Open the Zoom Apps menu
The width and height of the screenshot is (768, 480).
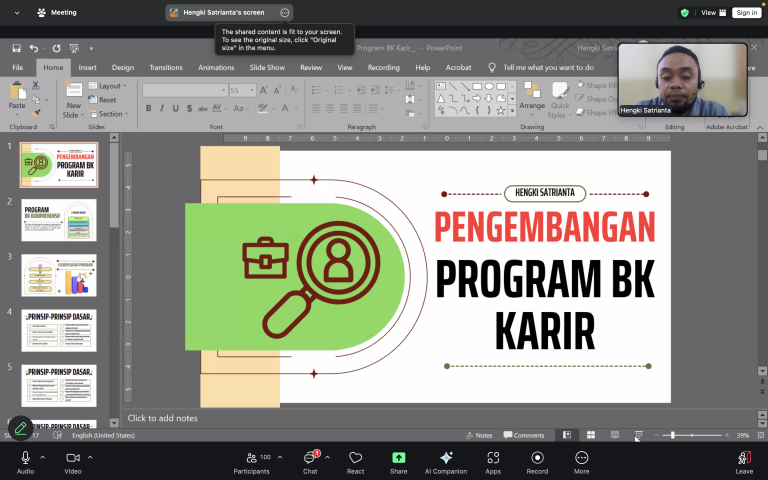point(493,462)
